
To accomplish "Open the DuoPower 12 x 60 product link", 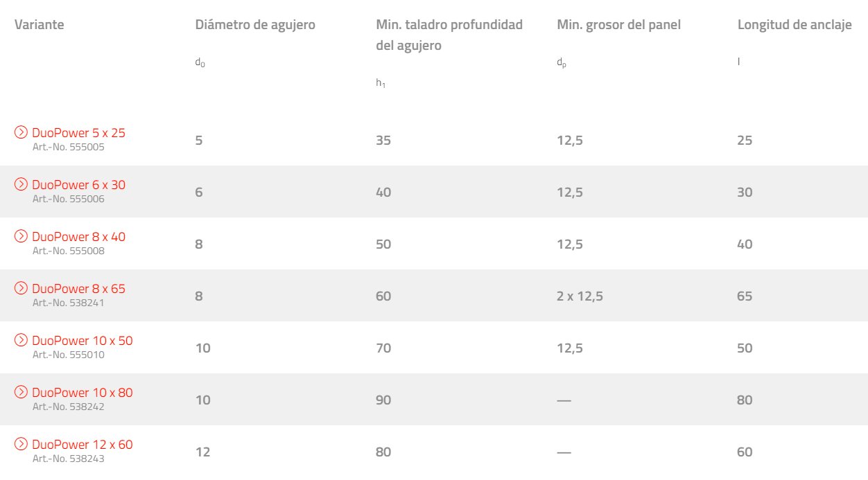I will tap(83, 444).
